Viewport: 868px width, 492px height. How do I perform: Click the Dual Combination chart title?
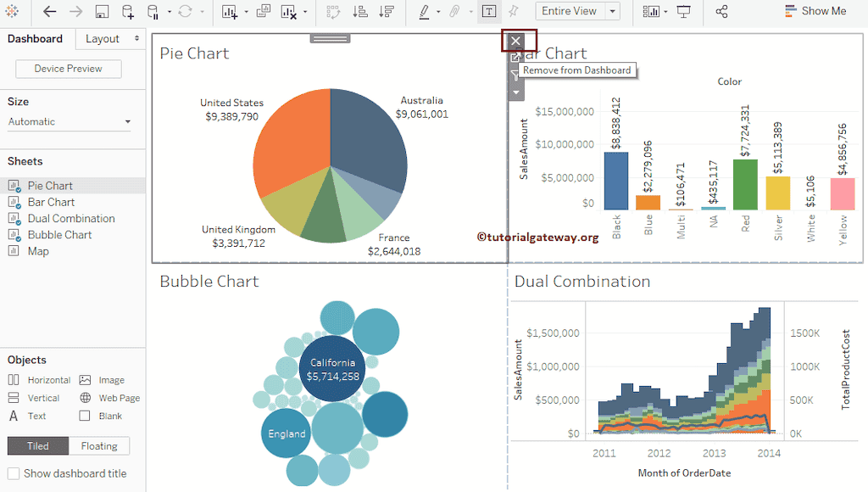tap(582, 282)
